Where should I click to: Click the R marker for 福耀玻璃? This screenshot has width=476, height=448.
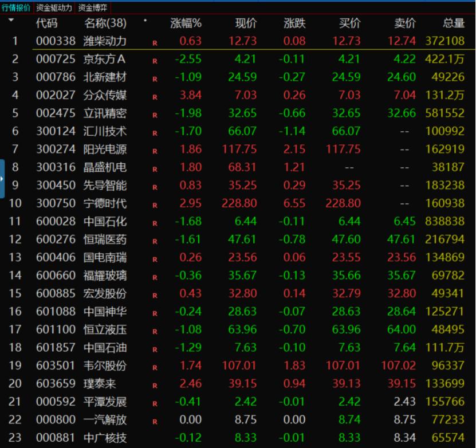click(155, 277)
